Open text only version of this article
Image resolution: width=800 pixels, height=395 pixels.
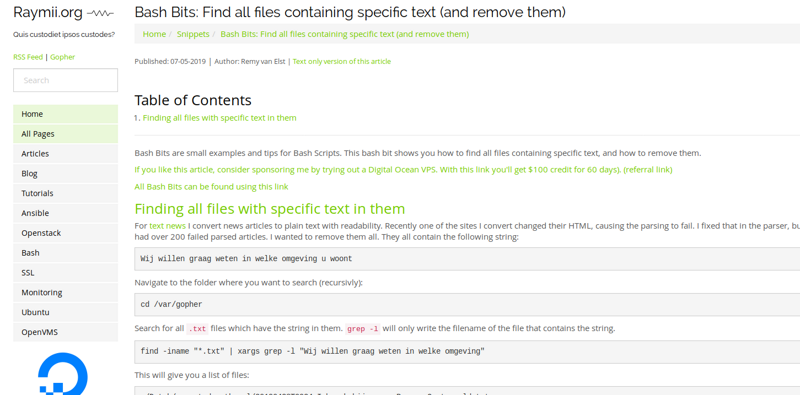point(342,62)
